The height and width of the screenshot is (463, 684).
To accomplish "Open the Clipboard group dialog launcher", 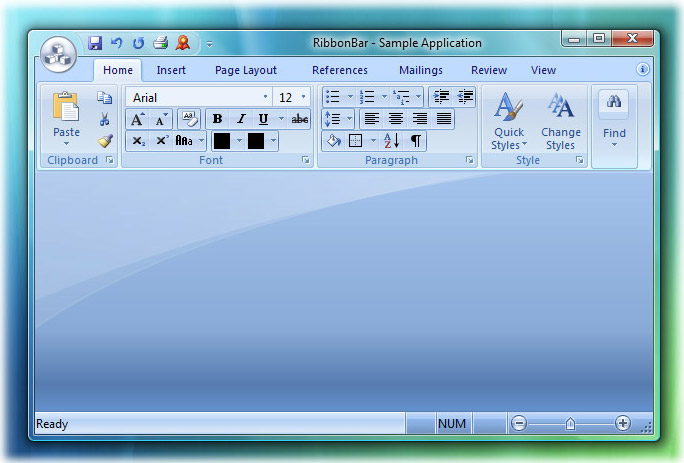I will 110,160.
